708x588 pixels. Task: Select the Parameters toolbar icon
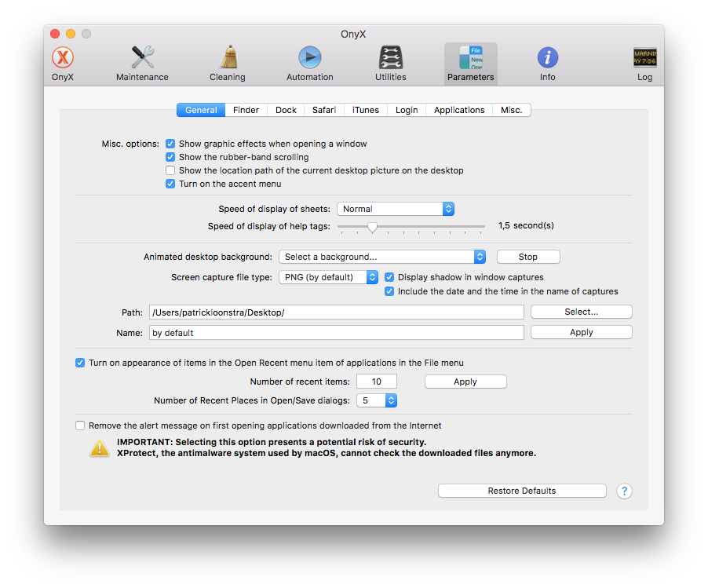(470, 64)
